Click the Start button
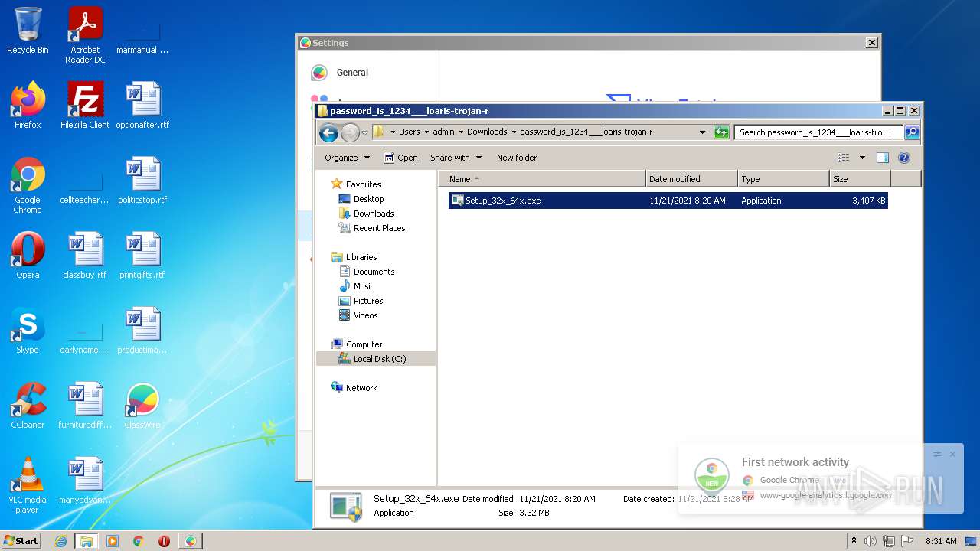 click(21, 541)
